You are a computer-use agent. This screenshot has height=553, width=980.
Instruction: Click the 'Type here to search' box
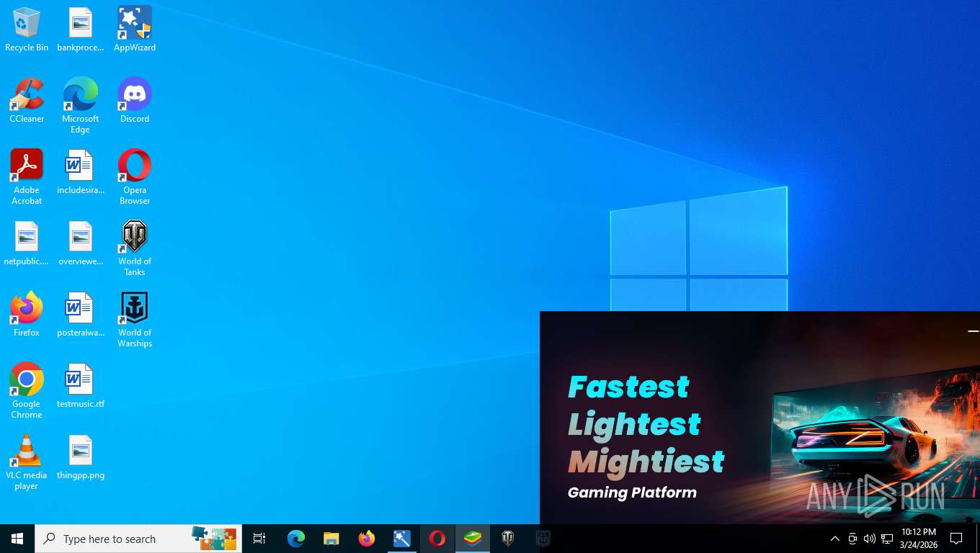click(x=138, y=539)
